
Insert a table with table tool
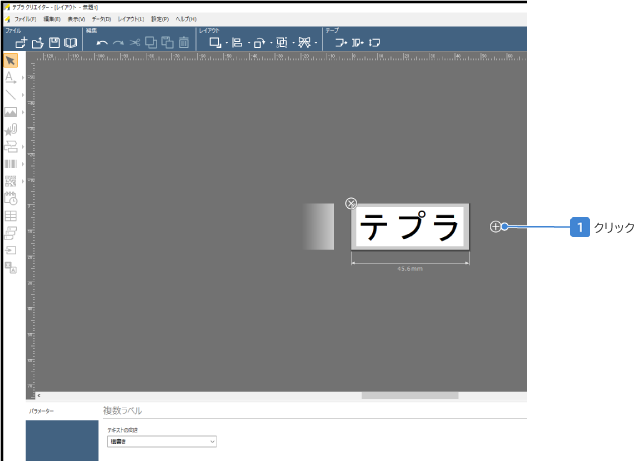tap(10, 215)
